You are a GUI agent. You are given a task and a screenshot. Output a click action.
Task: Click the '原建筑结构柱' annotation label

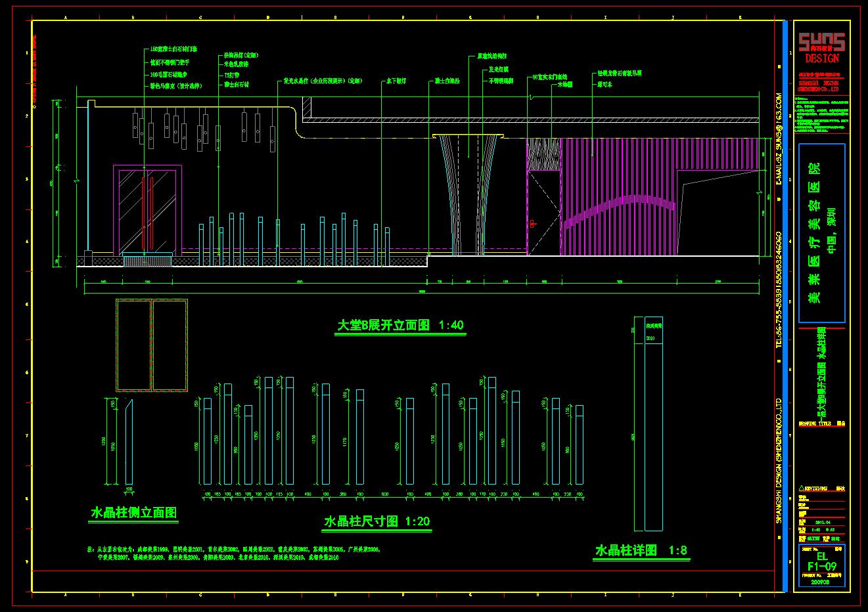492,57
